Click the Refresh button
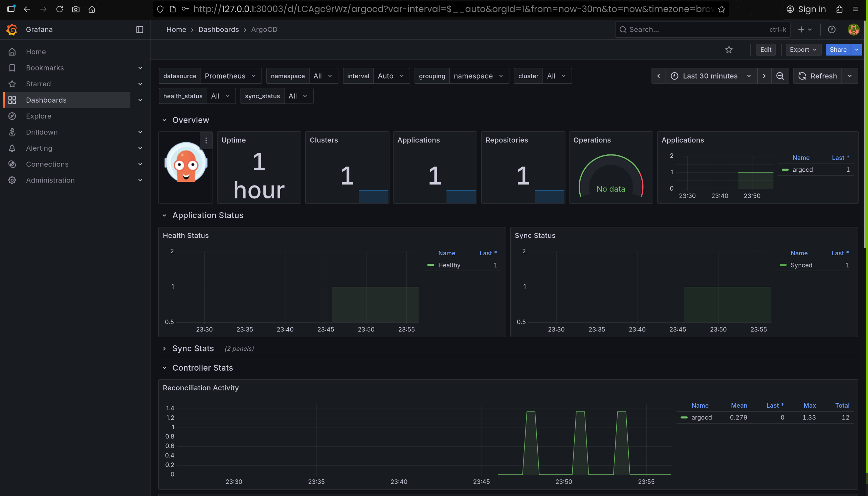Screen dimensions: 868x496 click(817, 76)
